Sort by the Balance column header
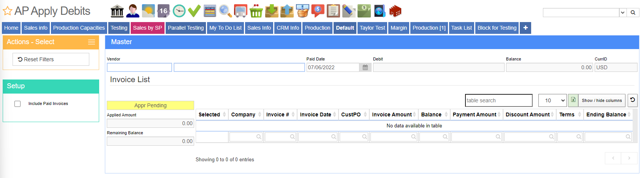The width and height of the screenshot is (644, 178). 434,114
